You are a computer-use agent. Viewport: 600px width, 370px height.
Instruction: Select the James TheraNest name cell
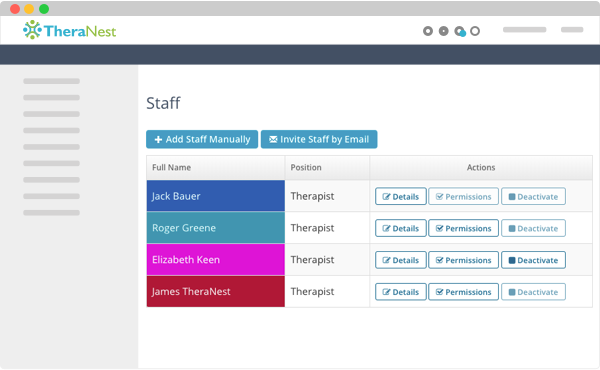pos(216,291)
